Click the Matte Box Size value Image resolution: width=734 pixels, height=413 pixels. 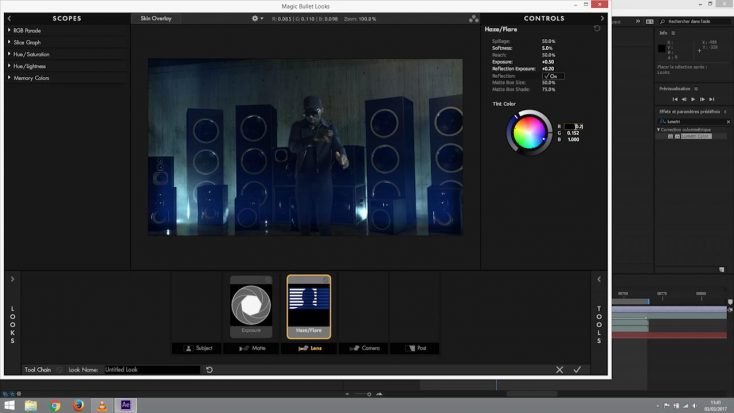(548, 82)
